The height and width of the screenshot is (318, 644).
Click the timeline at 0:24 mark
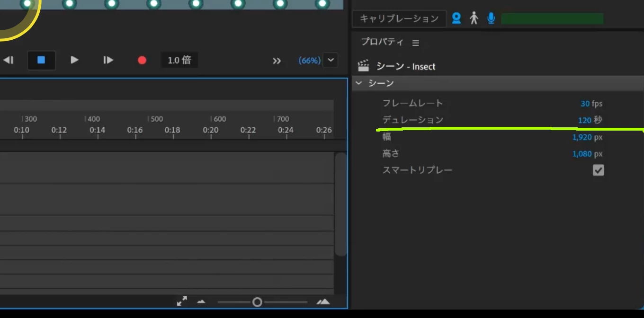point(286,130)
